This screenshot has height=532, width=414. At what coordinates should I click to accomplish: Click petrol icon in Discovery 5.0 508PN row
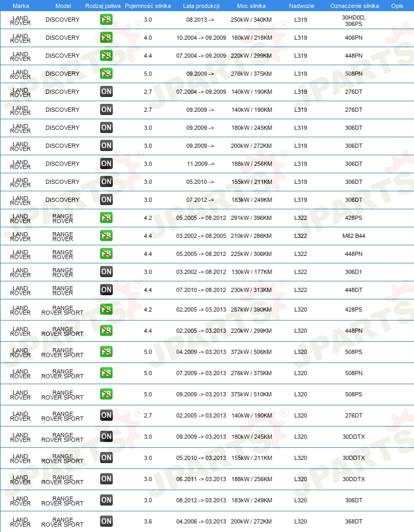(106, 74)
